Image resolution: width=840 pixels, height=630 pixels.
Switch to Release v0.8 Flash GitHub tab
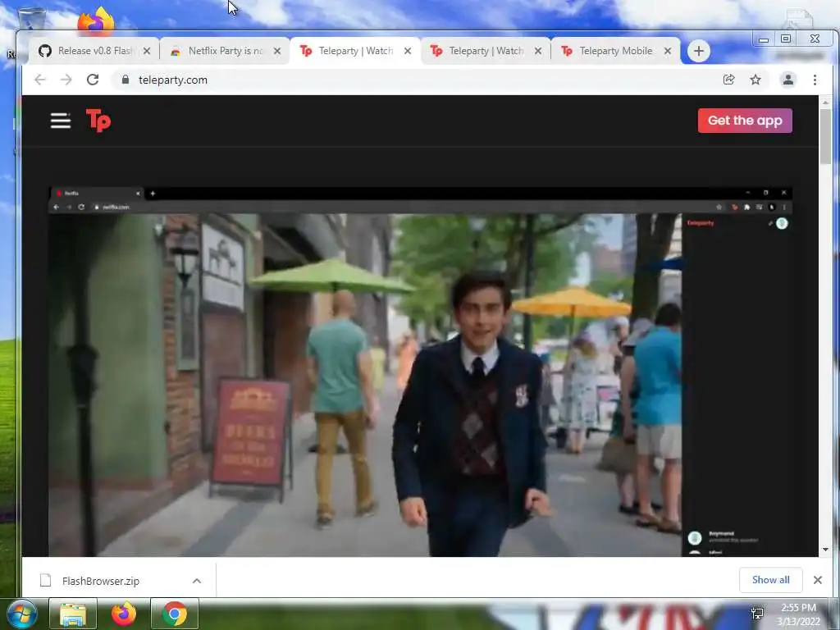pos(94,51)
